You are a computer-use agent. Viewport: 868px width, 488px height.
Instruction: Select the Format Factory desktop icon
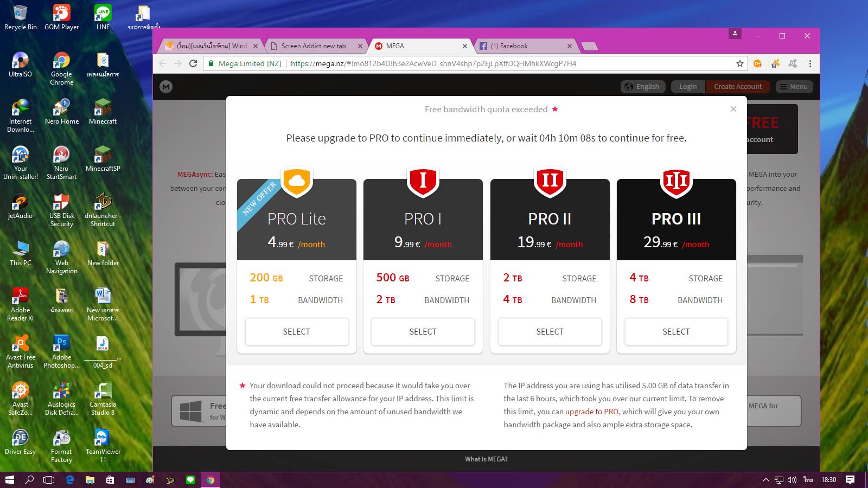pyautogui.click(x=61, y=446)
